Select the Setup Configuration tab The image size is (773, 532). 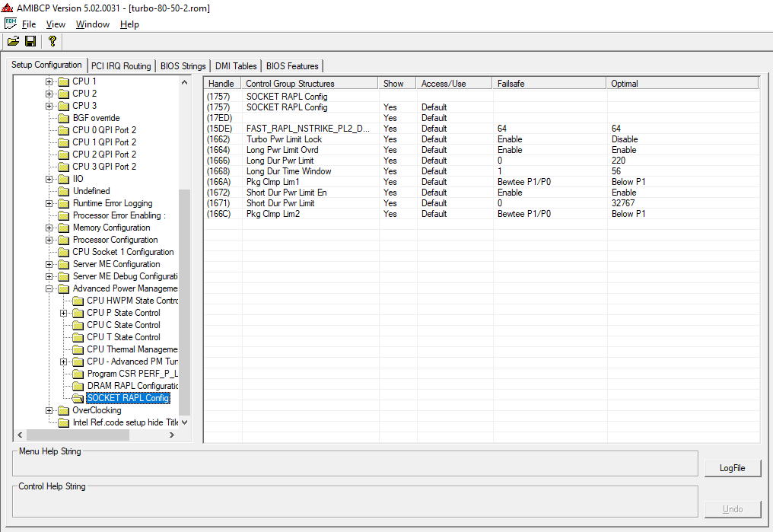47,65
